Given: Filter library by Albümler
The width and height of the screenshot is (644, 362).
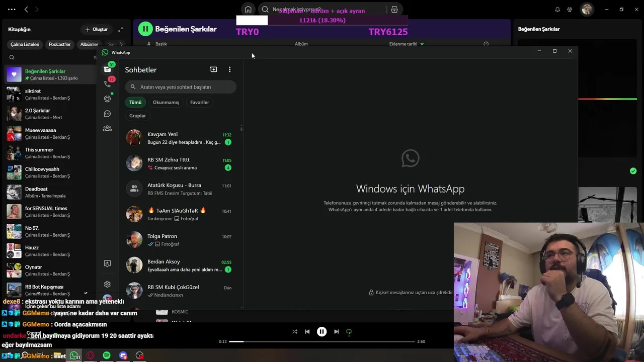Looking at the screenshot, I should [x=89, y=44].
